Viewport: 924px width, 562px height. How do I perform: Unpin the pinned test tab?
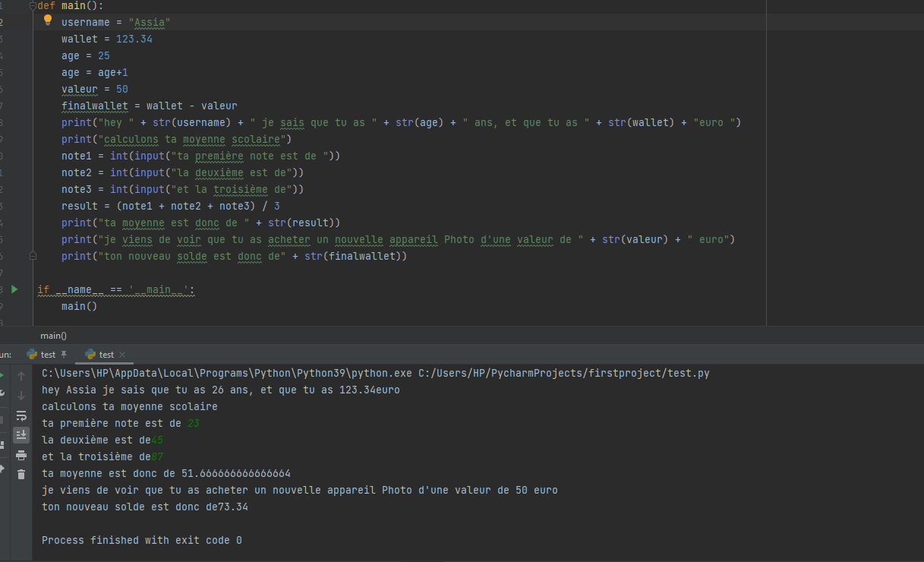64,354
